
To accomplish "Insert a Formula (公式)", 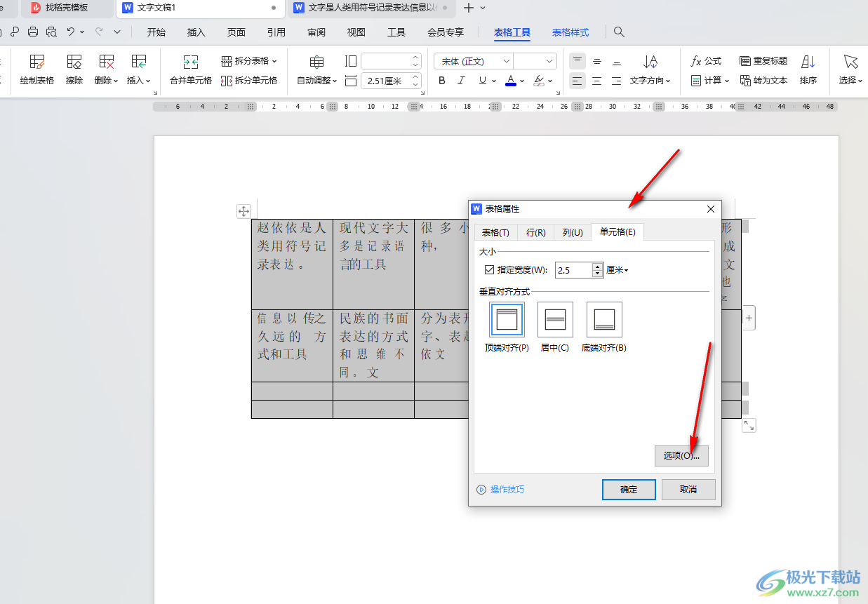I will click(x=706, y=61).
